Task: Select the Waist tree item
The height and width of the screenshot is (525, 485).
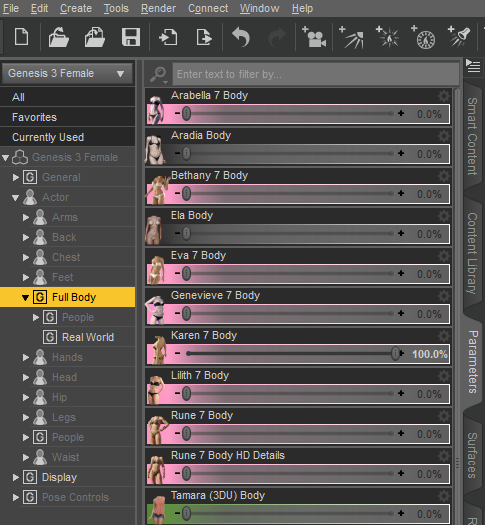Action: pyautogui.click(x=66, y=457)
